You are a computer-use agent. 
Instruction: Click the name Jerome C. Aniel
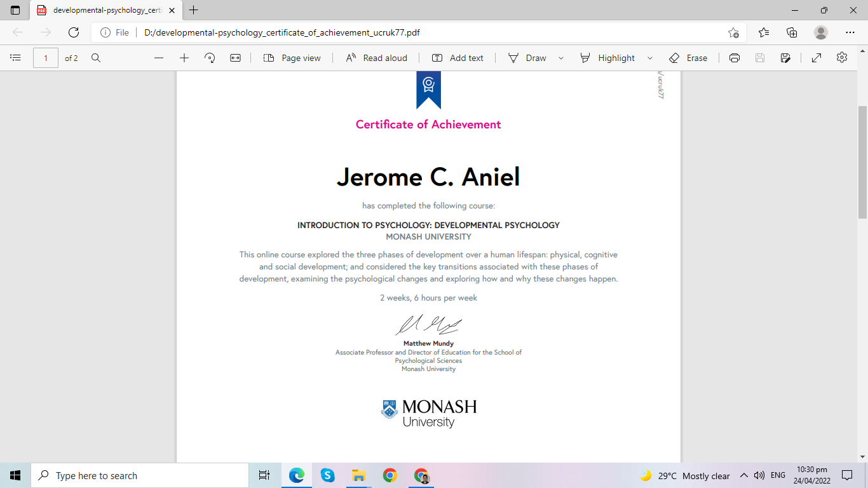click(x=428, y=177)
